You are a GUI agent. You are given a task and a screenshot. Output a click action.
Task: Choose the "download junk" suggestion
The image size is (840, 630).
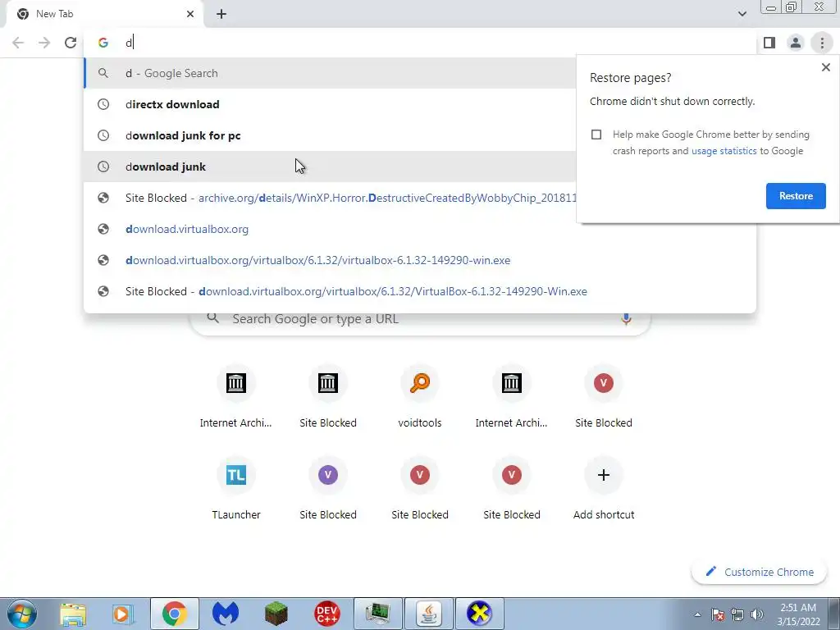pos(330,167)
